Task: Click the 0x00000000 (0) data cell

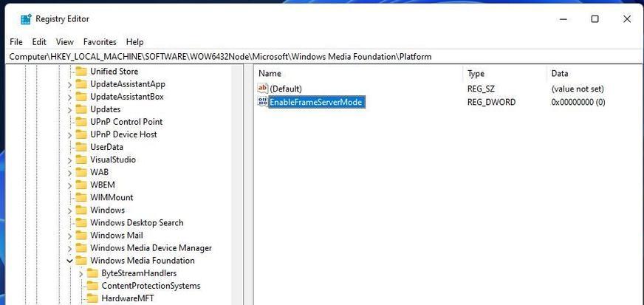Action: pos(578,102)
